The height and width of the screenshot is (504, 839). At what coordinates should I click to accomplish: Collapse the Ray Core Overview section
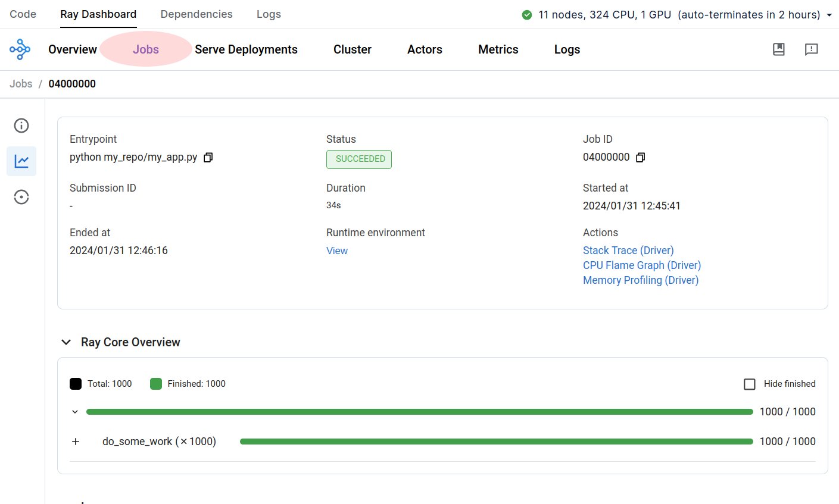[66, 342]
